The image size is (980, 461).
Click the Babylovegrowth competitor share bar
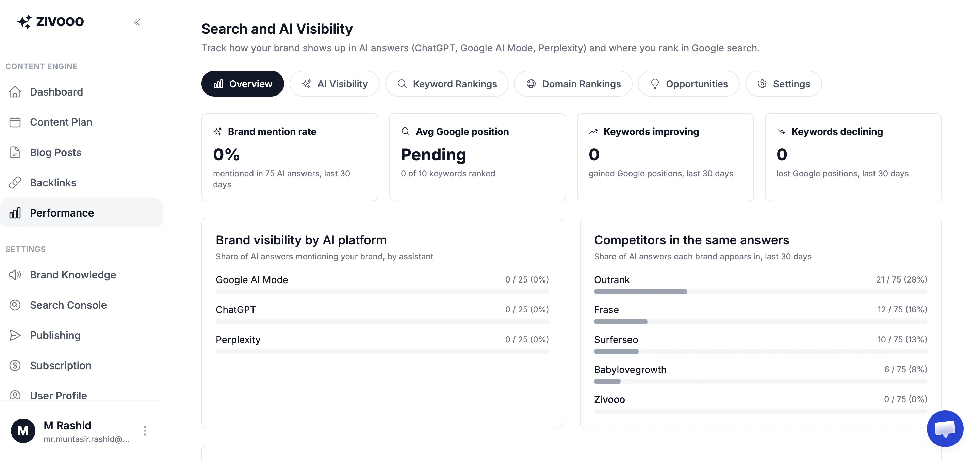click(760, 381)
